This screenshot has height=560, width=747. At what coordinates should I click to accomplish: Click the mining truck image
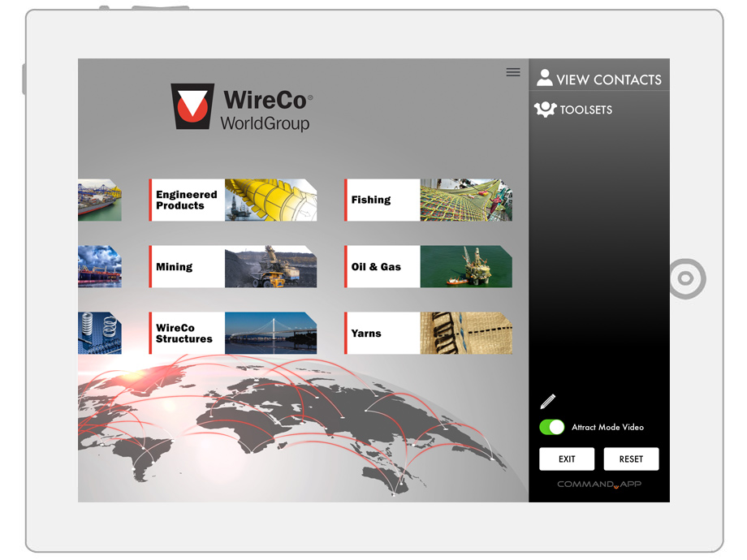(x=271, y=267)
